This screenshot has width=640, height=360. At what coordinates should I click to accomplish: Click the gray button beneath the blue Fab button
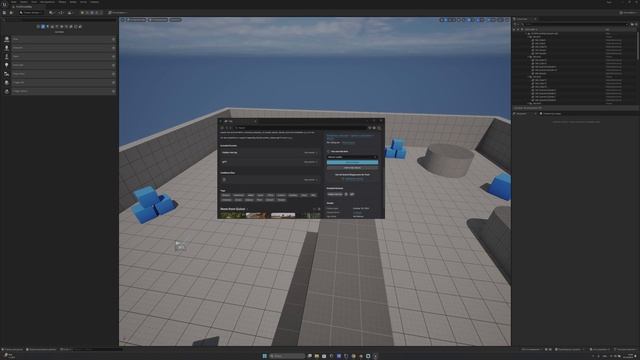coord(352,167)
